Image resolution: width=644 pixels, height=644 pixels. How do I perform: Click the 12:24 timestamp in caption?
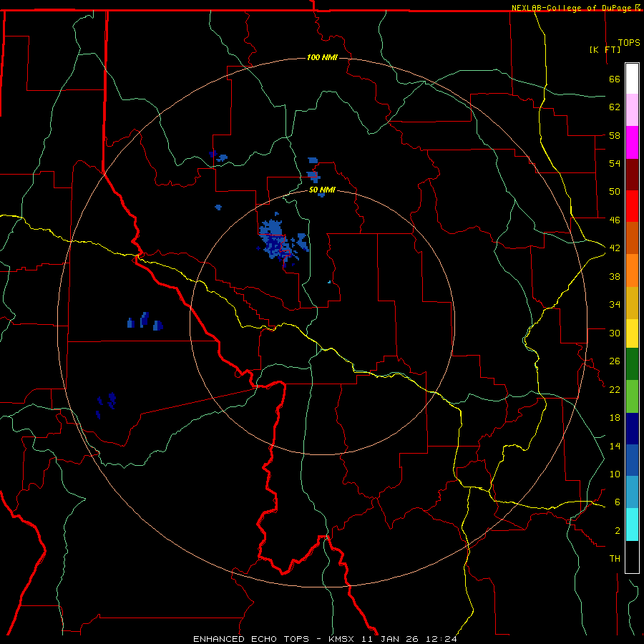pyautogui.click(x=441, y=639)
